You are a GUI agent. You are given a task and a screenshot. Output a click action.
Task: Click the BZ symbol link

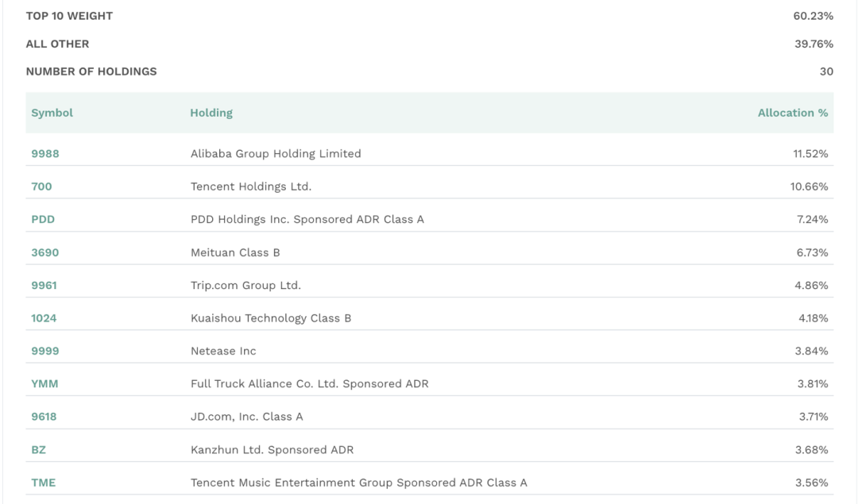coord(39,450)
